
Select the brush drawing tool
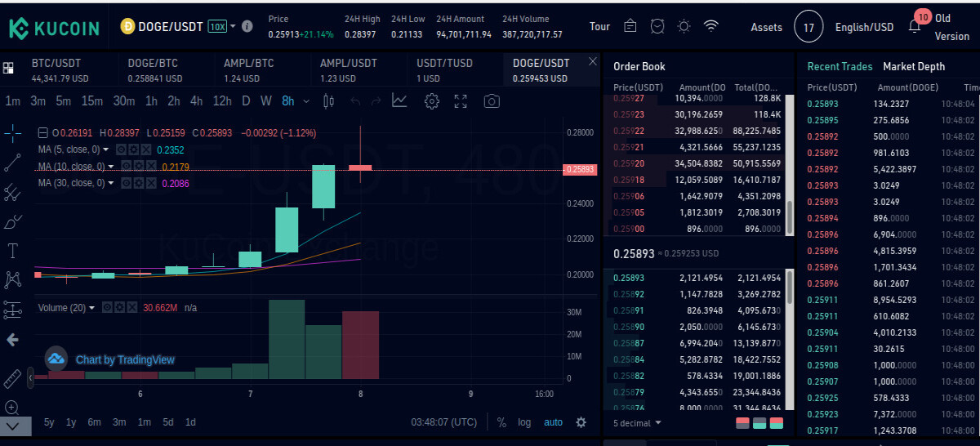point(12,221)
